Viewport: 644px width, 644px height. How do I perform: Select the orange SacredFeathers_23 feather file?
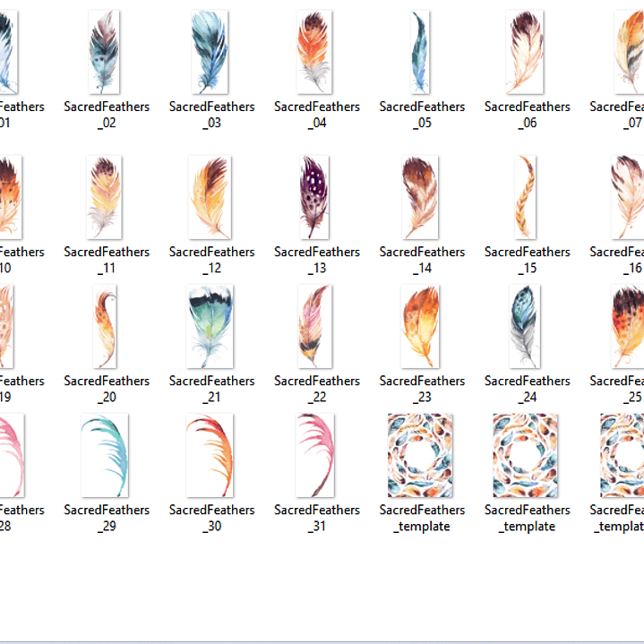coord(420,327)
